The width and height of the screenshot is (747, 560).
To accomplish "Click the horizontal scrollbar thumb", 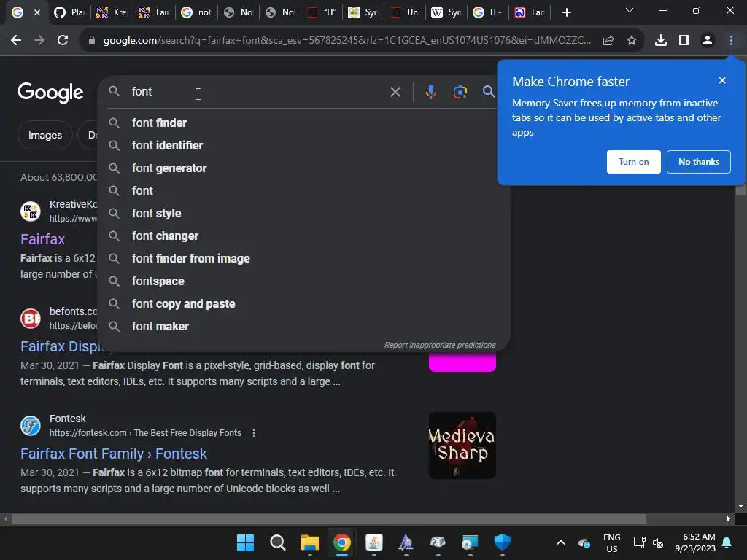I will click(329, 518).
